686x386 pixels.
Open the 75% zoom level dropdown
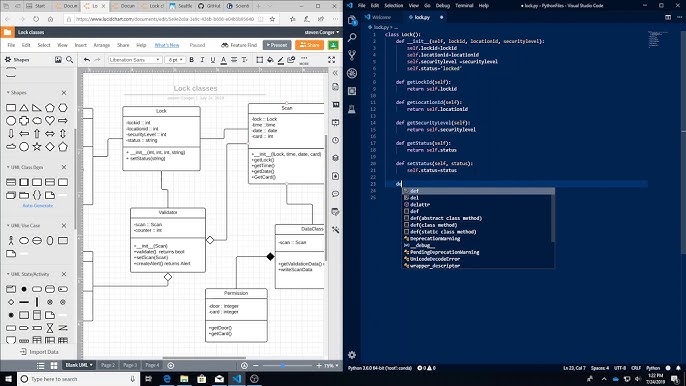331,365
